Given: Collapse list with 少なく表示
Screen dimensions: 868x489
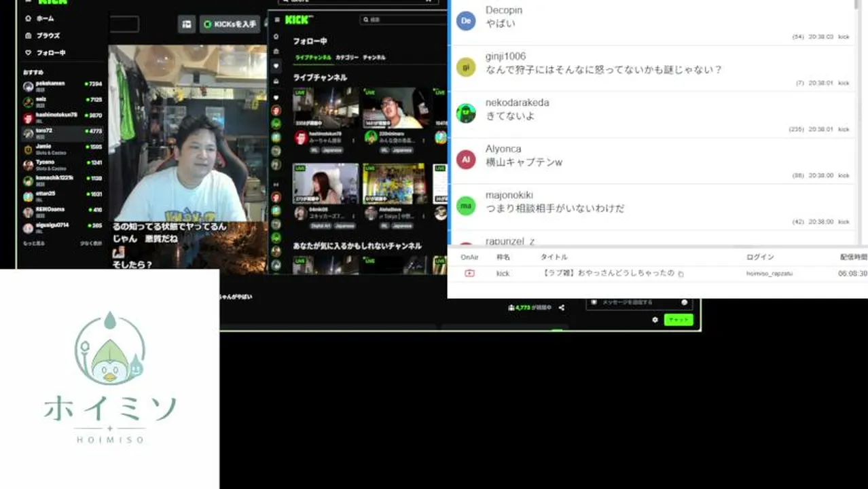Looking at the screenshot, I should tap(91, 242).
